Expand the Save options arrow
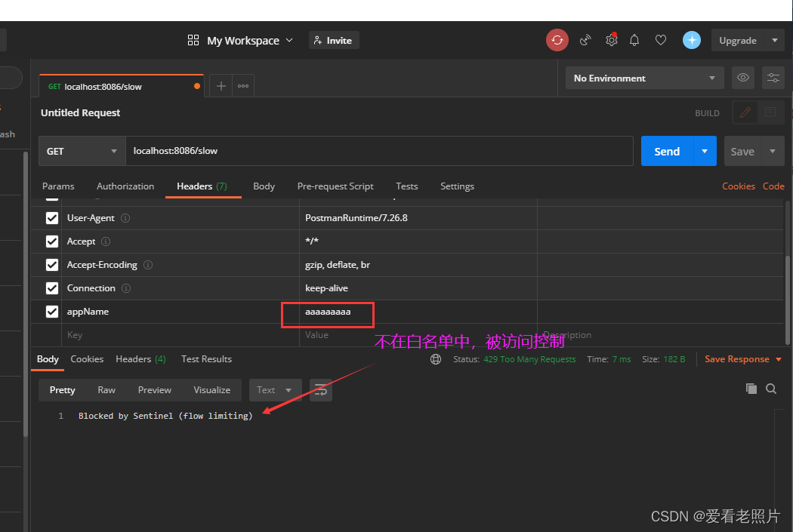Screen dimensions: 793x532 [x=773, y=151]
